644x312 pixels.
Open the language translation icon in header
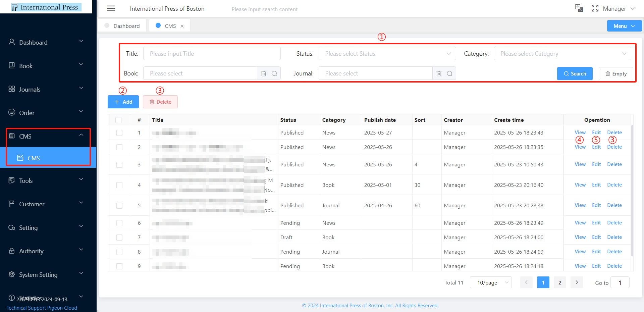point(579,8)
